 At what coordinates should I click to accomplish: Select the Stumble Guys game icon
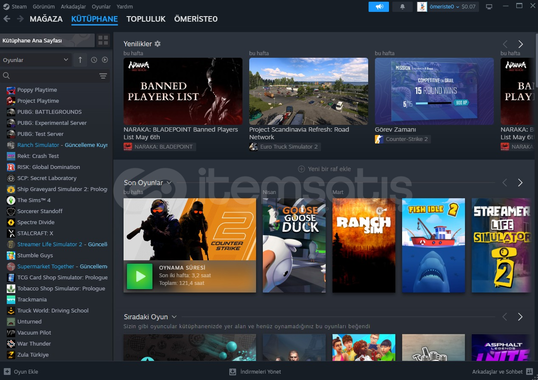[x=11, y=256]
